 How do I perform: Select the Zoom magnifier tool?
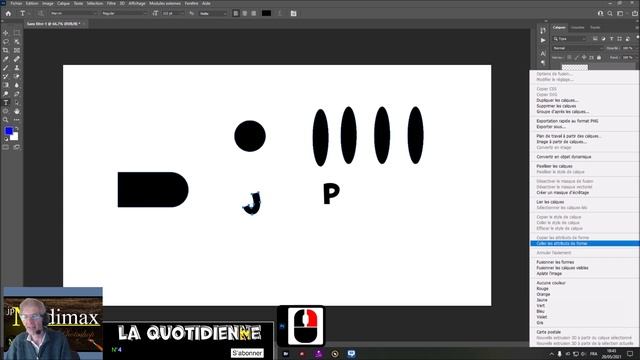click(6, 120)
